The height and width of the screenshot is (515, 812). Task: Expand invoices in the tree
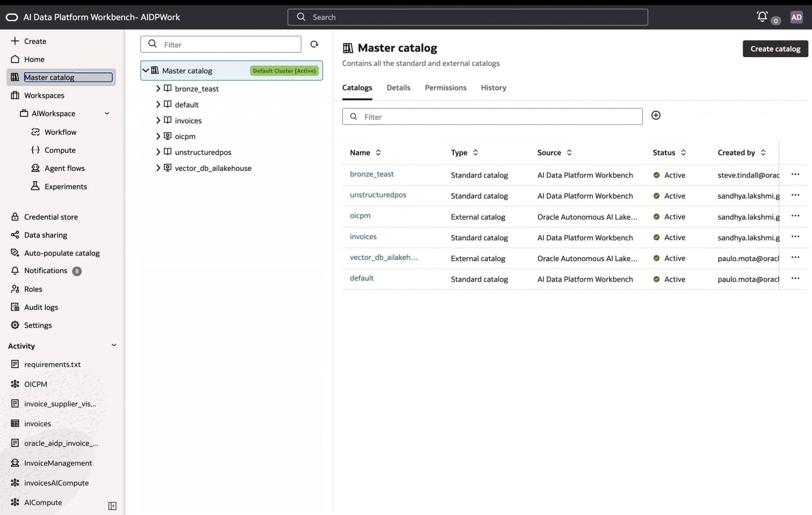tap(158, 120)
